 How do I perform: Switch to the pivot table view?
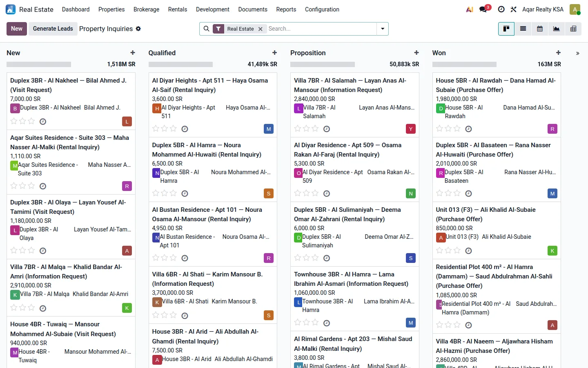tap(573, 29)
